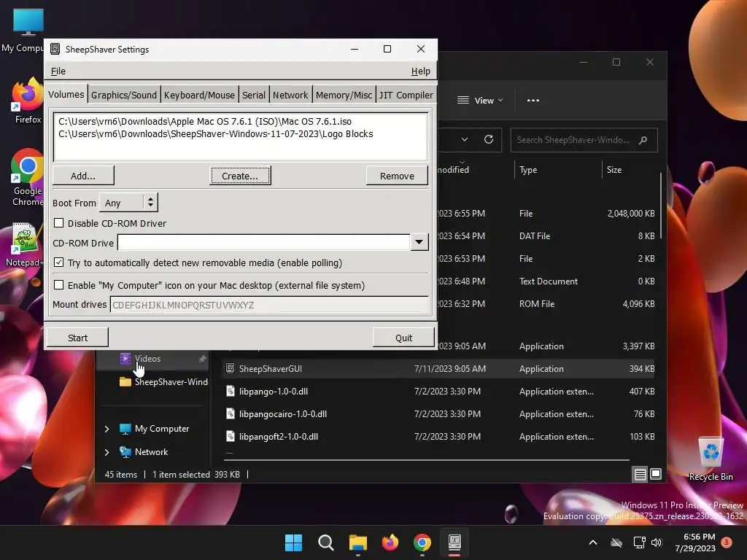Toggle Disable CD-ROM Driver checkbox

point(58,223)
